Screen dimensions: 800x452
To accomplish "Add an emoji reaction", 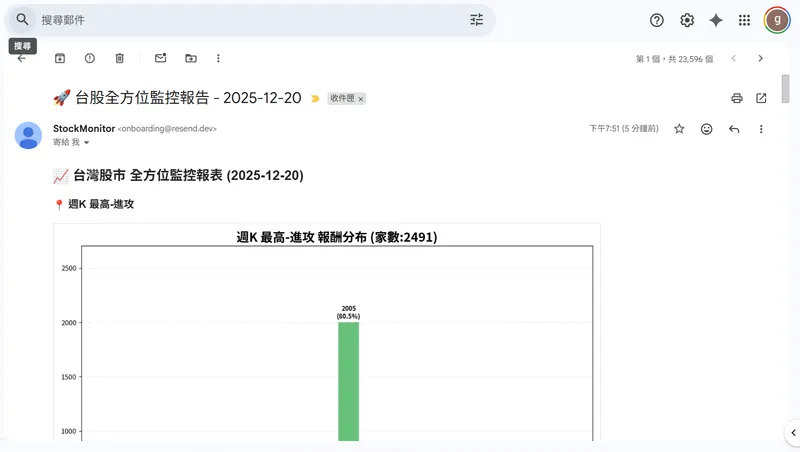I will [x=707, y=129].
